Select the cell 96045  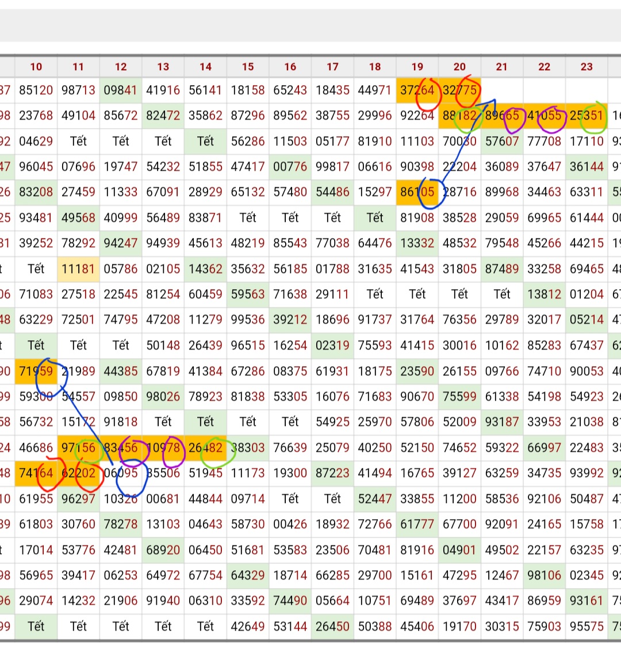coord(36,167)
